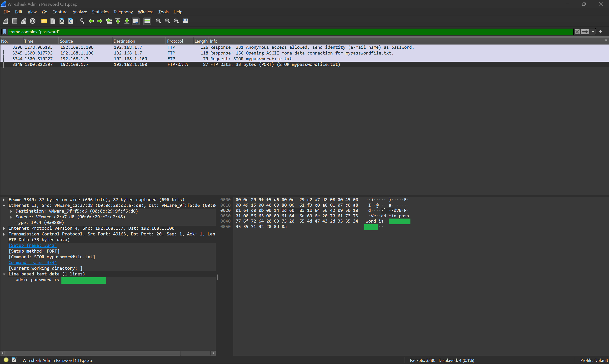Open the Edit menu

point(19,12)
